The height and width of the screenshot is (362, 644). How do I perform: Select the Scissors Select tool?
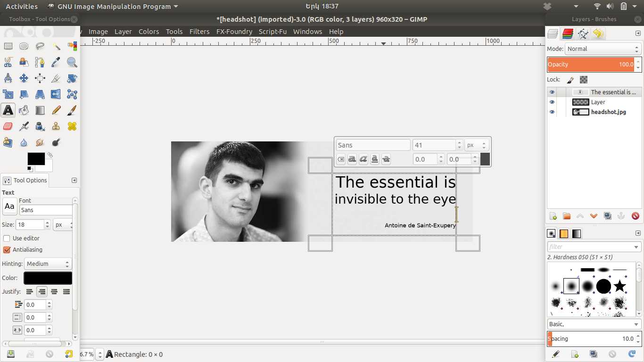point(8,62)
